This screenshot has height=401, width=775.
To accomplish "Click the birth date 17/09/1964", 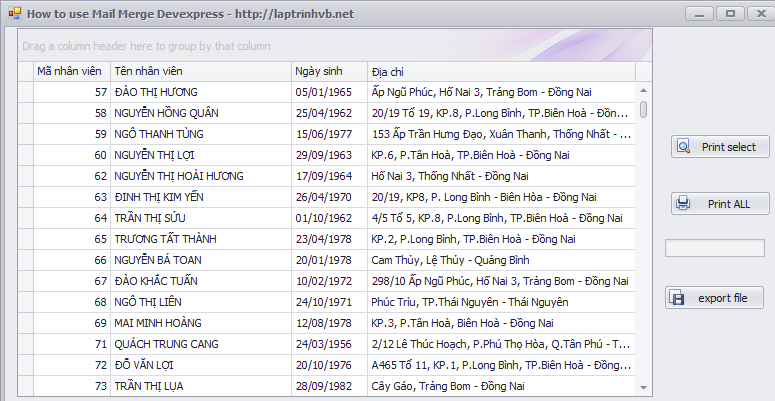I will pyautogui.click(x=330, y=176).
